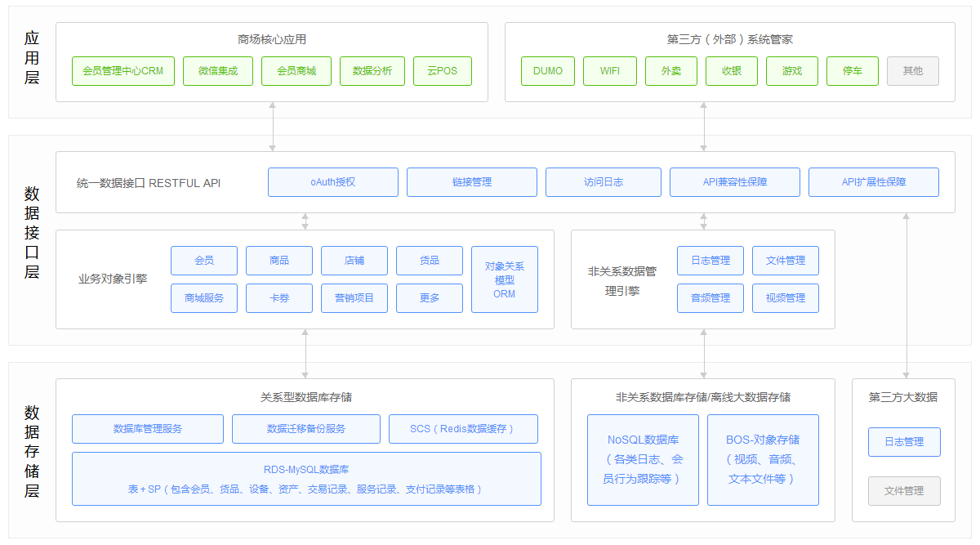
Task: Click the 音频管理 box
Action: 710,298
